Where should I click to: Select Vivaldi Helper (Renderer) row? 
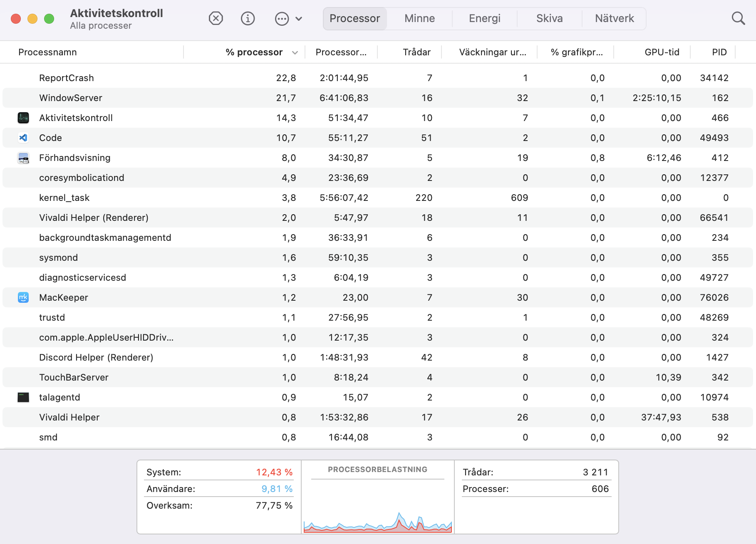[x=378, y=218]
